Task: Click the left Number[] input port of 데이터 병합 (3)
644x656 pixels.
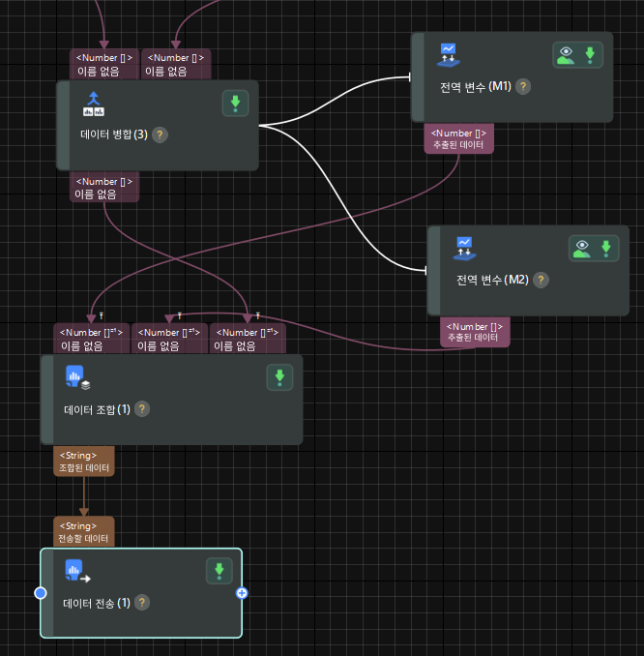Action: (104, 65)
